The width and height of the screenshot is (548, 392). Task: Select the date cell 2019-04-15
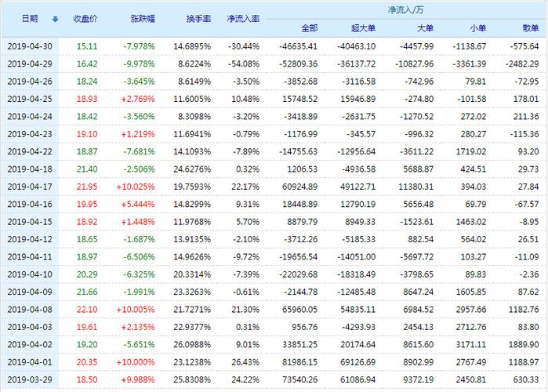pos(30,222)
